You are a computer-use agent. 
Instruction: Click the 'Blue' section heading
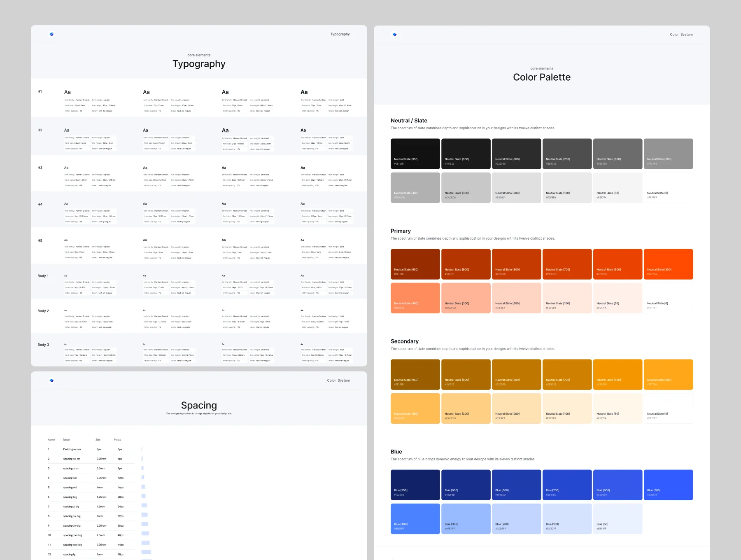click(396, 452)
